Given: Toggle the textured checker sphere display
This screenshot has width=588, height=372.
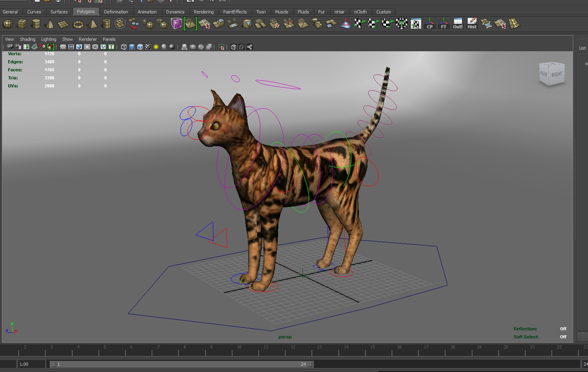Looking at the screenshot, I should tap(148, 47).
